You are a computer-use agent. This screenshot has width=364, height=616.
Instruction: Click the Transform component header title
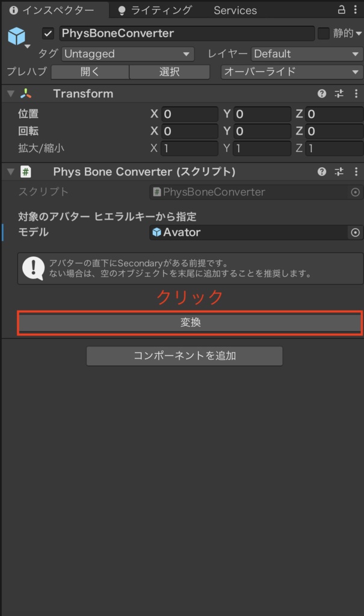(84, 93)
